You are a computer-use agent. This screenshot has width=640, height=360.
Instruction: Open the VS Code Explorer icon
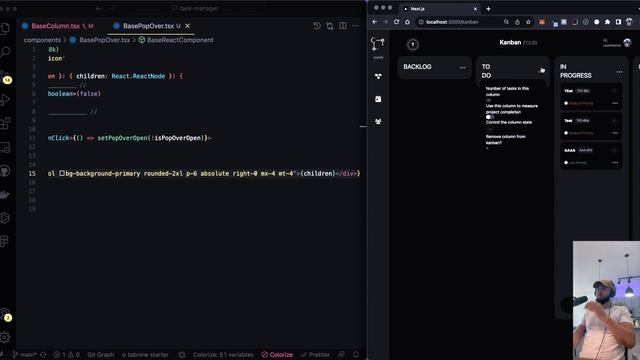[5, 28]
